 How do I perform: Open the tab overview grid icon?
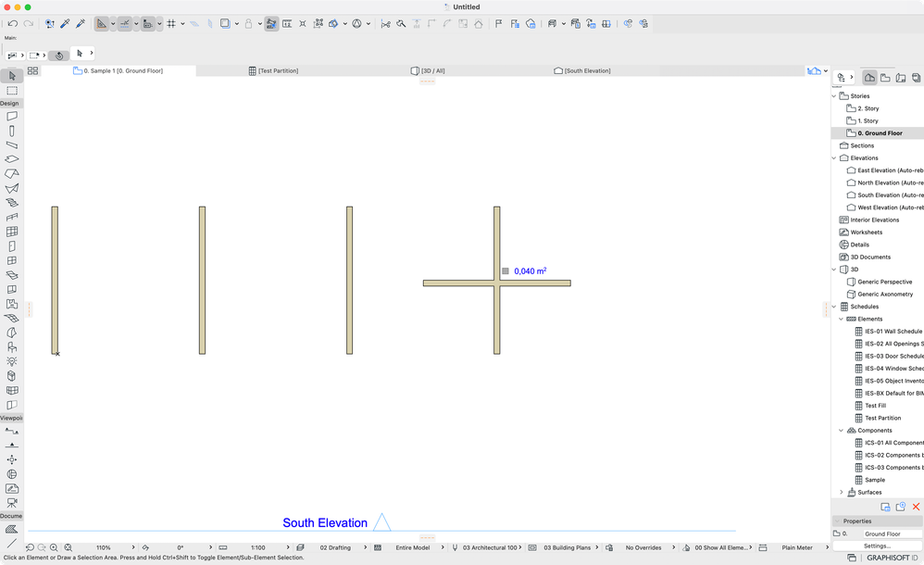(x=33, y=70)
